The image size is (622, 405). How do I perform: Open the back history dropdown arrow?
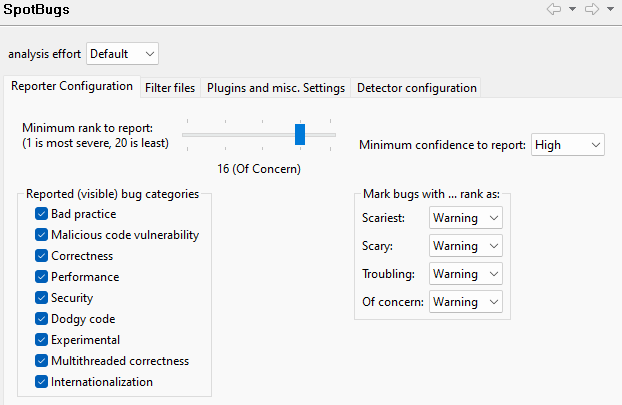pos(572,9)
